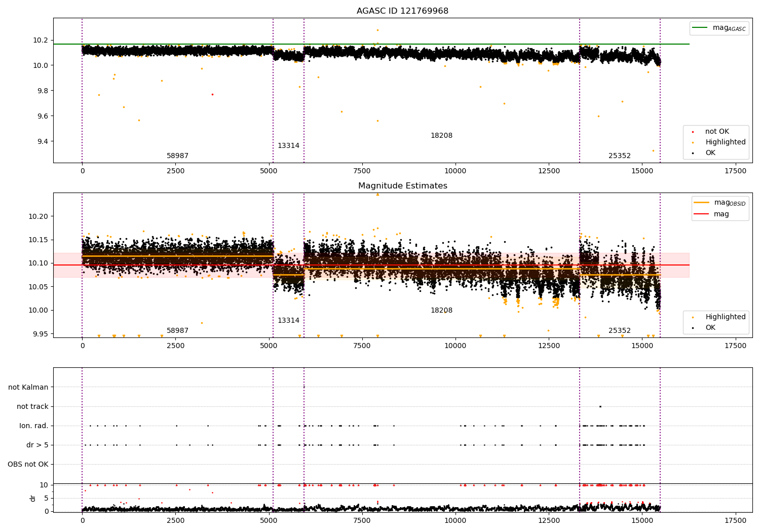Click the title 'AGASC ID 121769968'
The image size is (760, 532).
pyautogui.click(x=402, y=11)
